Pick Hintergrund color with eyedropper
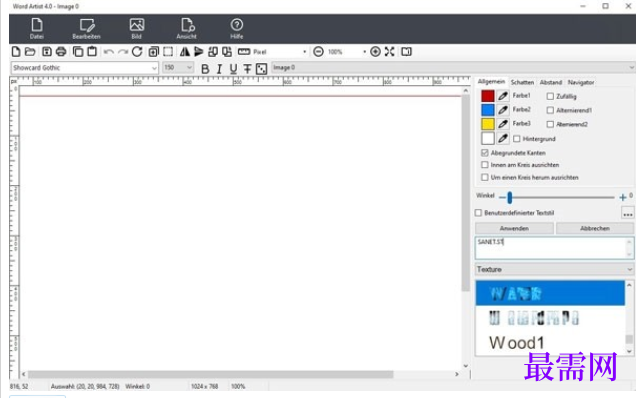Image resolution: width=636 pixels, height=398 pixels. [x=503, y=138]
